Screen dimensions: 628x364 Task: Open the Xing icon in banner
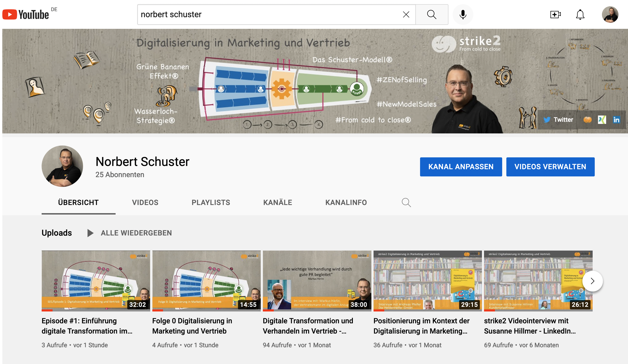(x=602, y=120)
